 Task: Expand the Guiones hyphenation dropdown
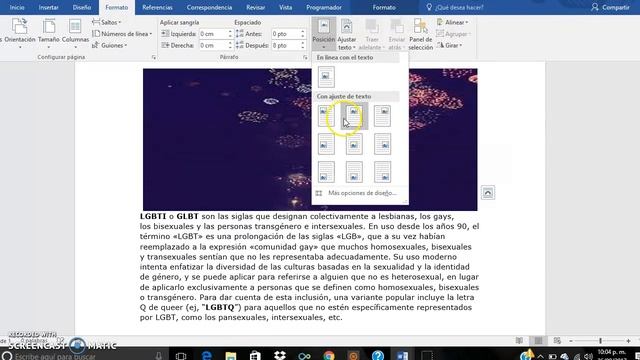coord(110,45)
